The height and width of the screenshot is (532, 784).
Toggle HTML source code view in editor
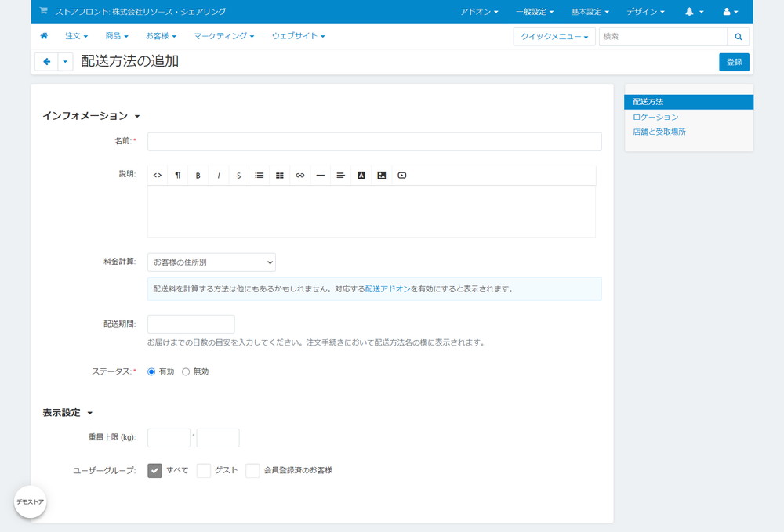158,176
